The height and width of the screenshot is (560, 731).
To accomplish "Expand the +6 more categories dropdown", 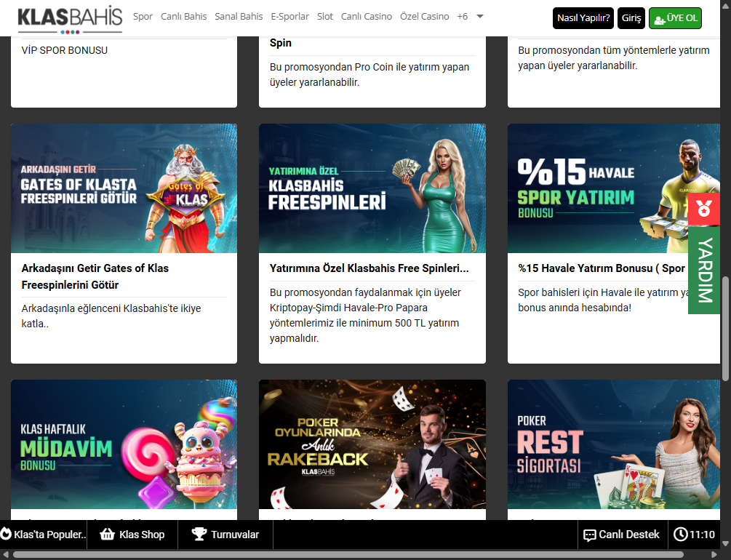I will point(470,17).
